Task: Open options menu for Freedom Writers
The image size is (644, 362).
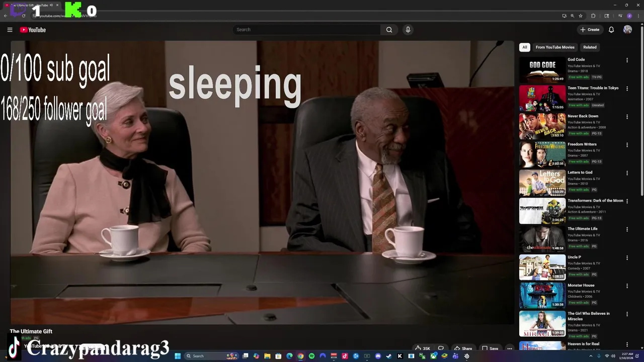Action: [x=627, y=145]
